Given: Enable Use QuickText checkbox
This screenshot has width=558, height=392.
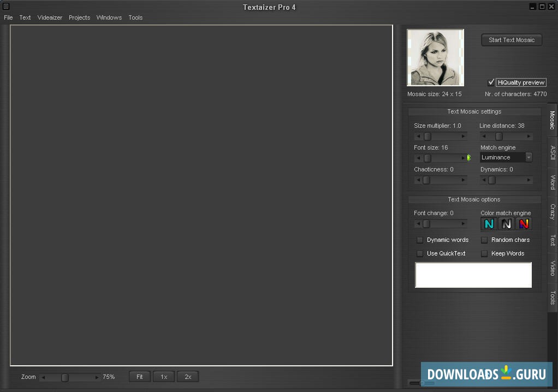Looking at the screenshot, I should (x=420, y=254).
